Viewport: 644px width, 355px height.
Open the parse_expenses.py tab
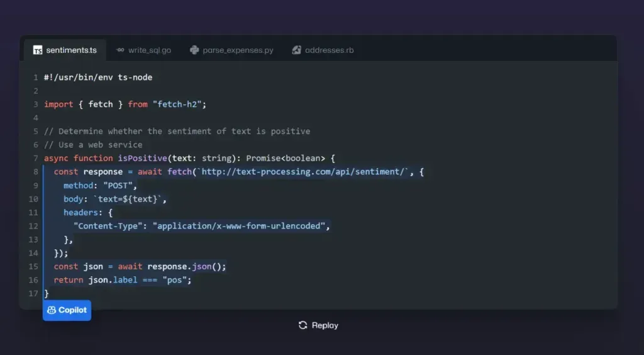(x=231, y=50)
